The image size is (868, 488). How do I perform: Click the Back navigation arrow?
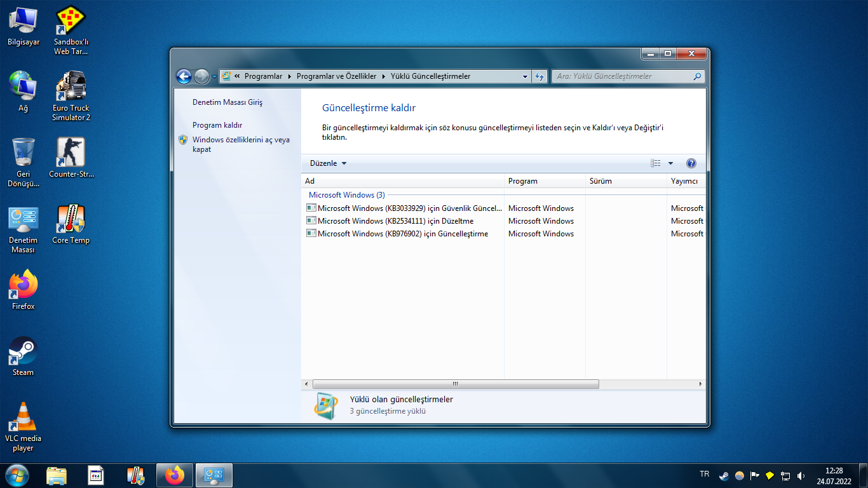click(x=184, y=76)
